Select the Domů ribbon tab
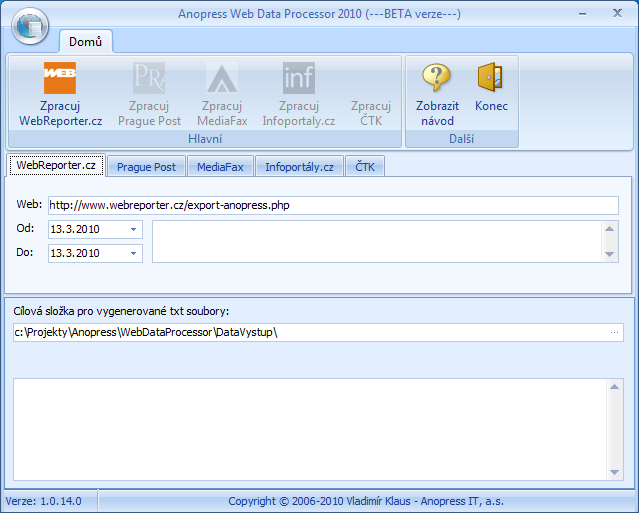This screenshot has width=639, height=513. (85, 42)
